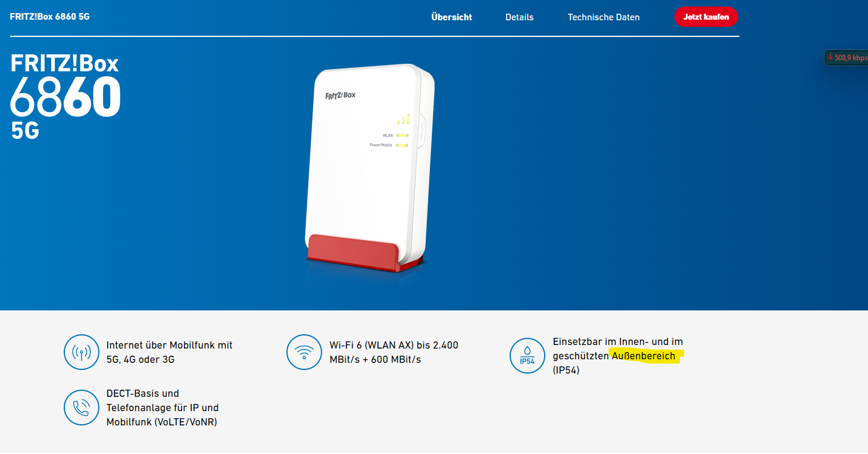Click the FRITZ!Box router product image
Image resolution: width=868 pixels, height=454 pixels.
pos(369,168)
